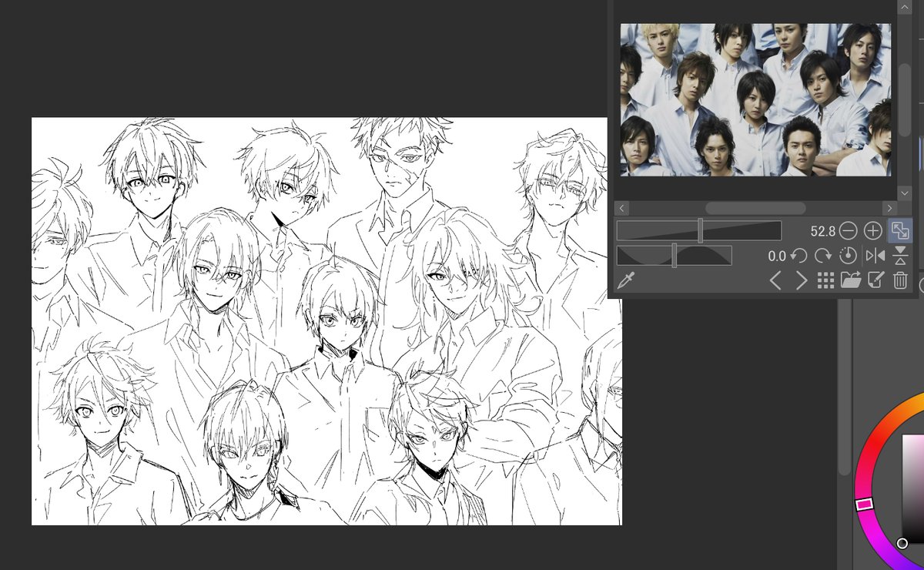Adjust the Sub View zoom slider

pyautogui.click(x=699, y=230)
